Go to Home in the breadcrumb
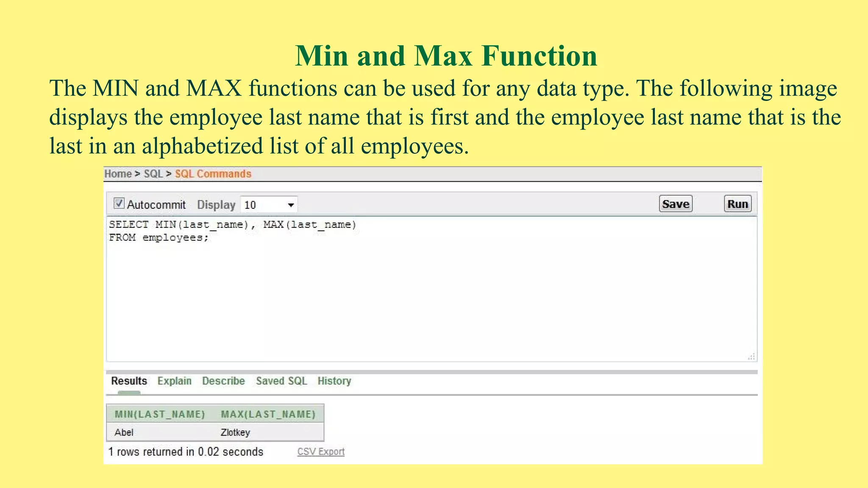 click(x=118, y=174)
